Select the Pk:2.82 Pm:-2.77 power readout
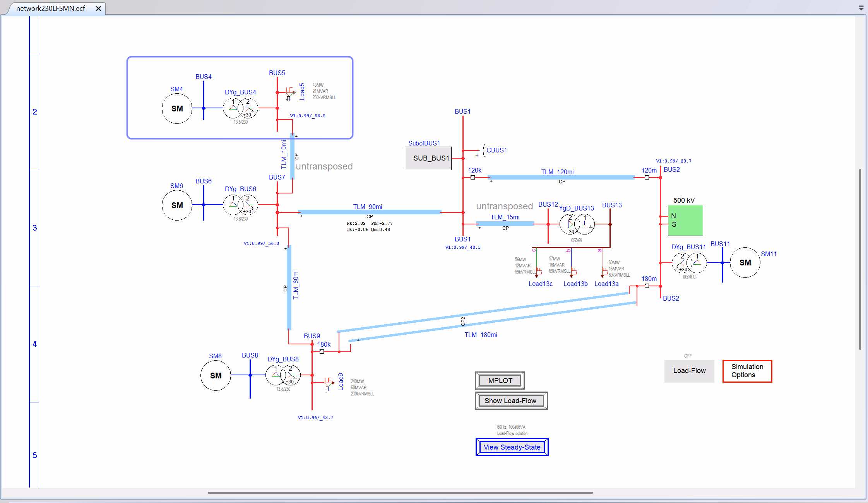Image resolution: width=868 pixels, height=503 pixels. (370, 223)
